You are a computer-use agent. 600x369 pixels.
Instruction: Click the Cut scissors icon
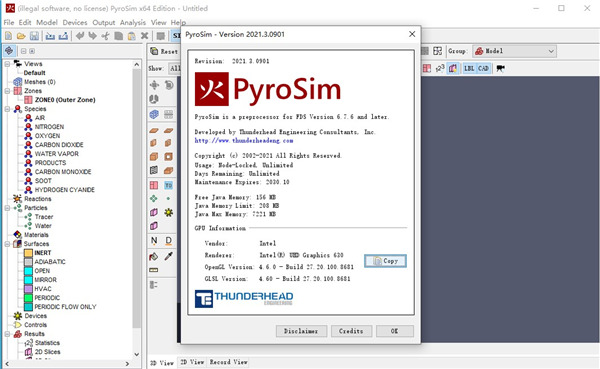point(105,36)
